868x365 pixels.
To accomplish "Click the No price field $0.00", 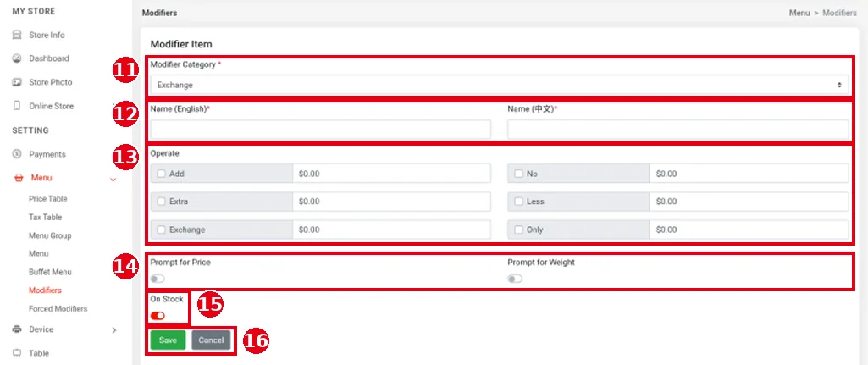I will [x=749, y=174].
